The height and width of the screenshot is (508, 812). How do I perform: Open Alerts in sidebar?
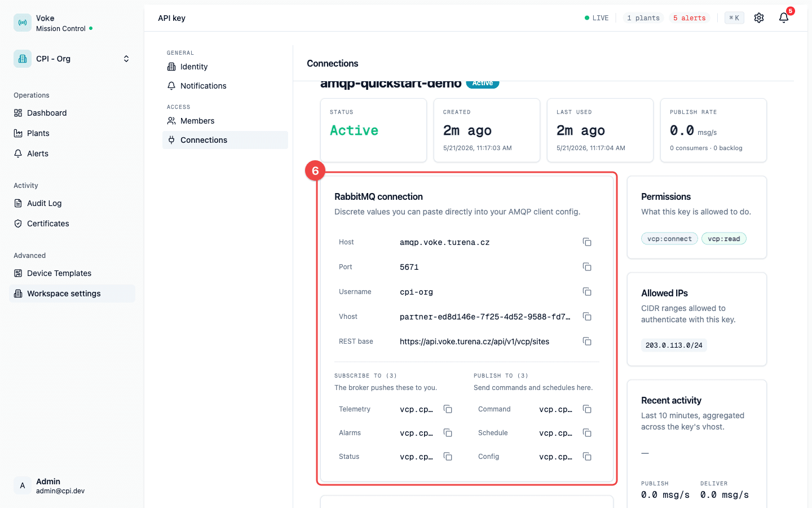coord(72,154)
